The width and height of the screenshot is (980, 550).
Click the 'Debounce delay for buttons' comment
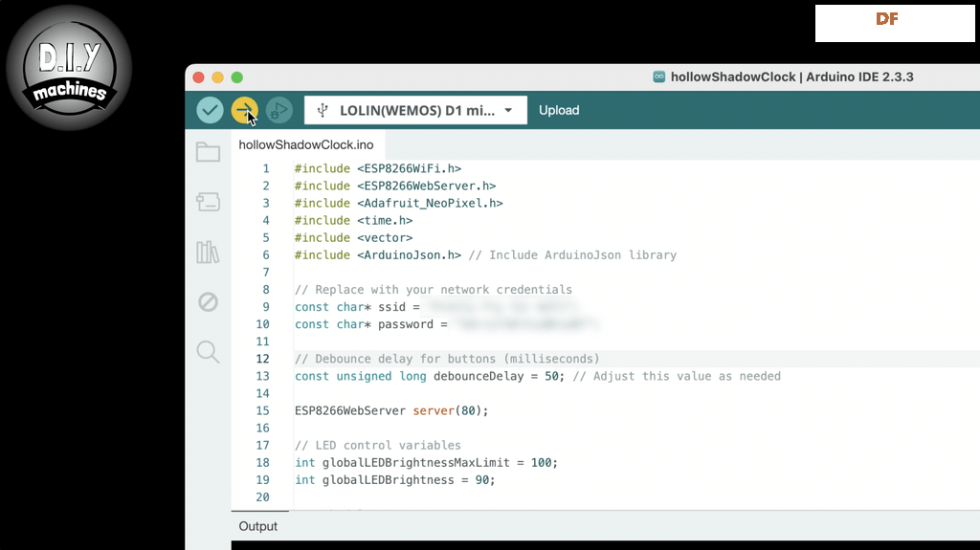[447, 359]
